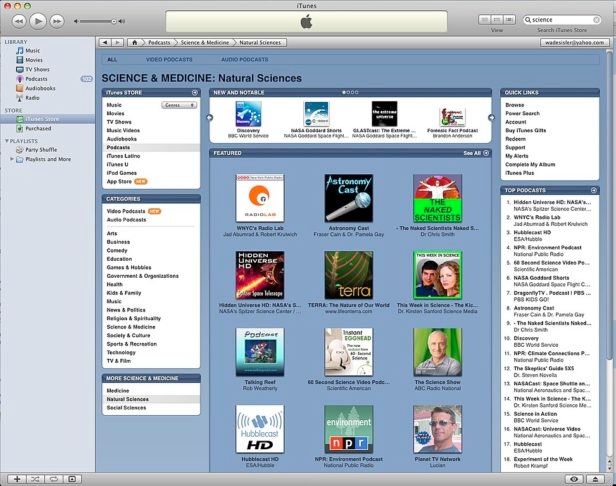Open the Astronomy Cast featured artwork
This screenshot has width=616, height=486.
pos(348,198)
